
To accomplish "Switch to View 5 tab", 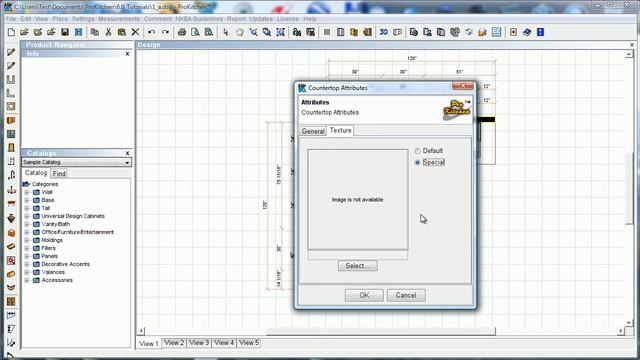I will [x=249, y=343].
